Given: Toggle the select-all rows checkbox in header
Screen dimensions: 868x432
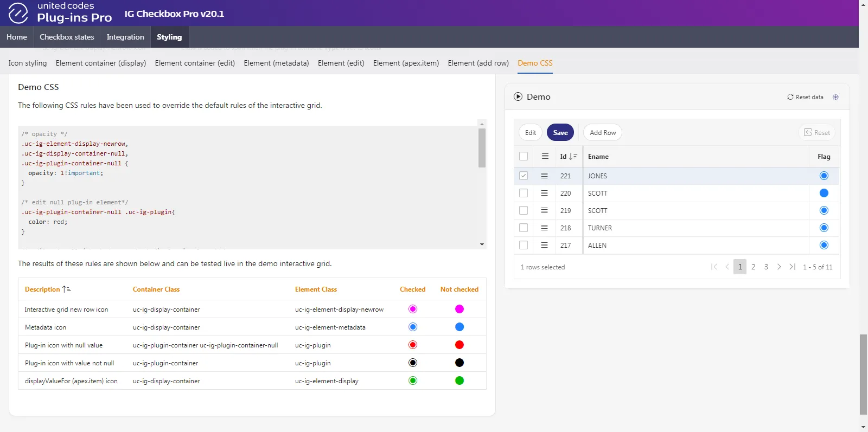Looking at the screenshot, I should (x=524, y=156).
